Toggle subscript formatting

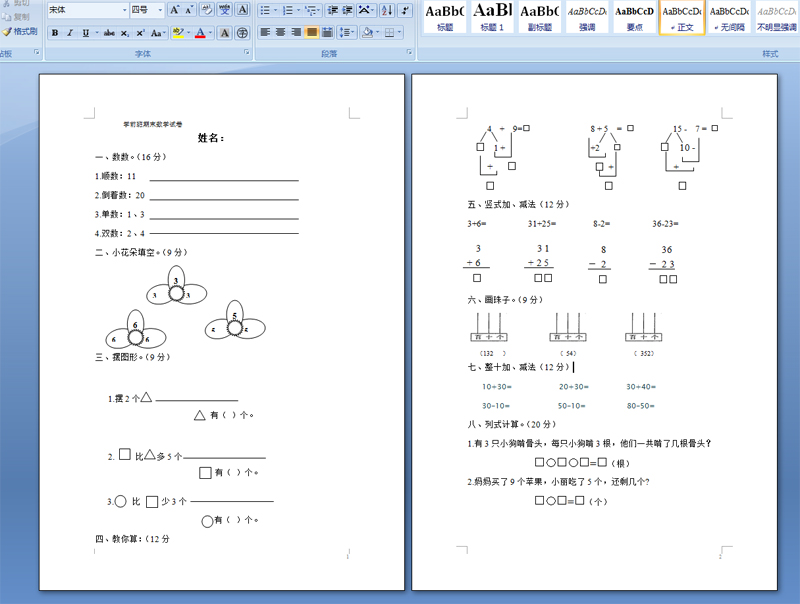[x=124, y=33]
